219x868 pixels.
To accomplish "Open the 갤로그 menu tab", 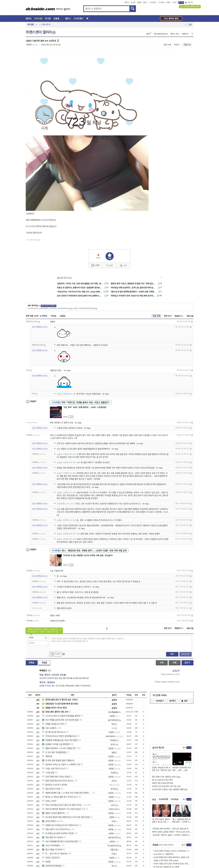I will (x=68, y=19).
